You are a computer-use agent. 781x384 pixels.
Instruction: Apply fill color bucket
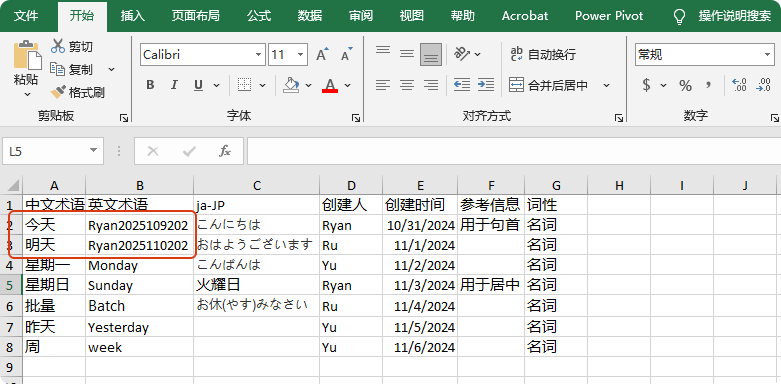(291, 85)
